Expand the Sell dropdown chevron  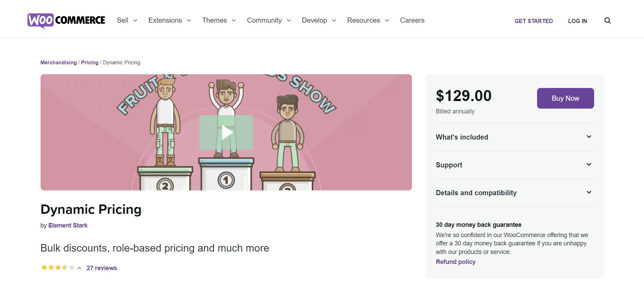point(135,21)
